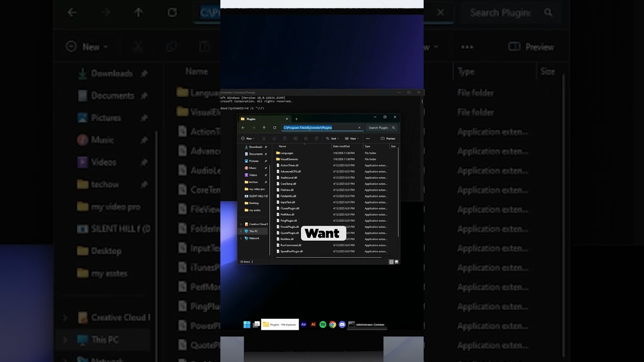Image resolution: width=644 pixels, height=362 pixels.
Task: Open the View dropdown menu
Action: [x=352, y=138]
